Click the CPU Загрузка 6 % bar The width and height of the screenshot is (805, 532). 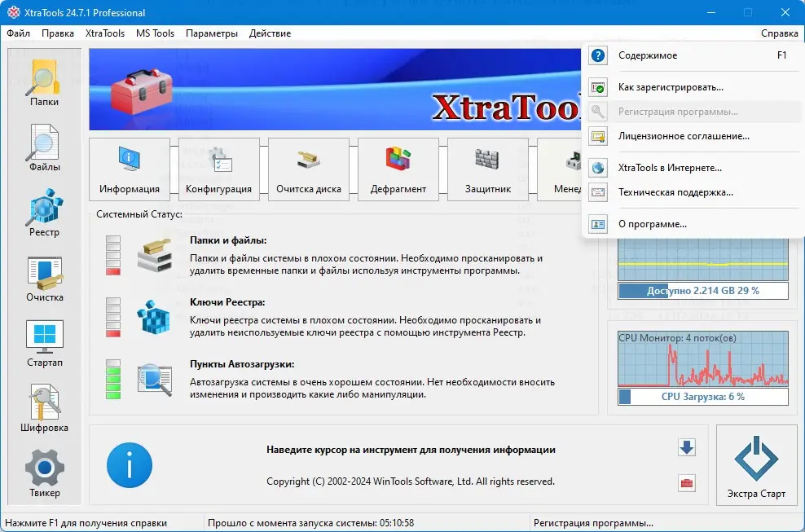coord(703,397)
